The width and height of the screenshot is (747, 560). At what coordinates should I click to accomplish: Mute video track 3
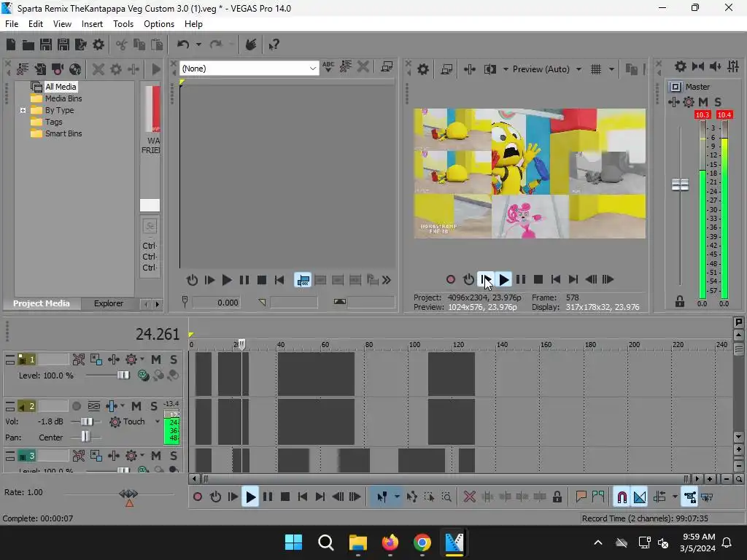(x=156, y=456)
